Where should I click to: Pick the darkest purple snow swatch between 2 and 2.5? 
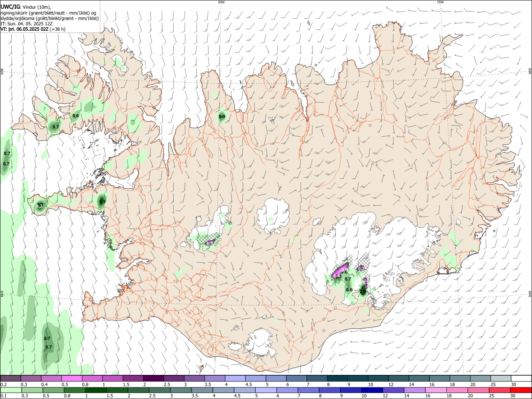(x=153, y=378)
